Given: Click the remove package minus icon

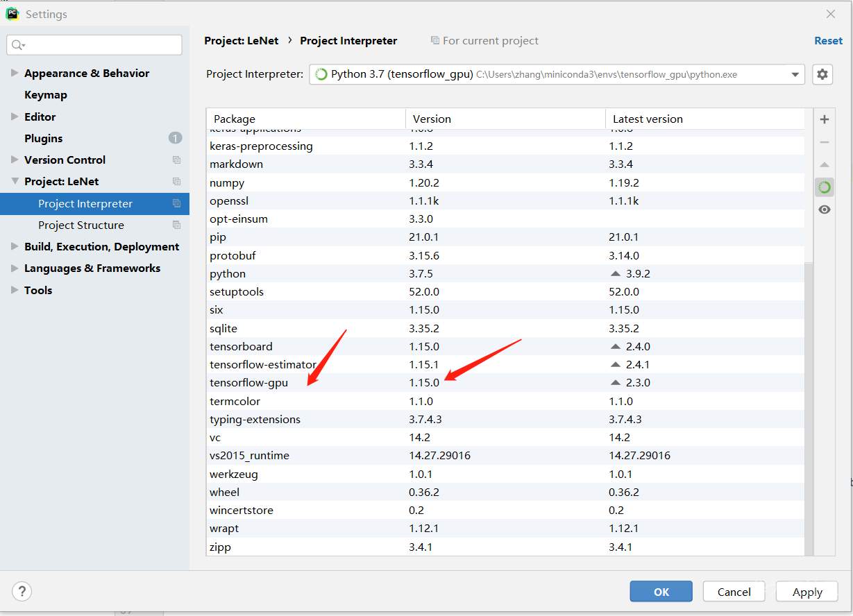Looking at the screenshot, I should (x=825, y=142).
